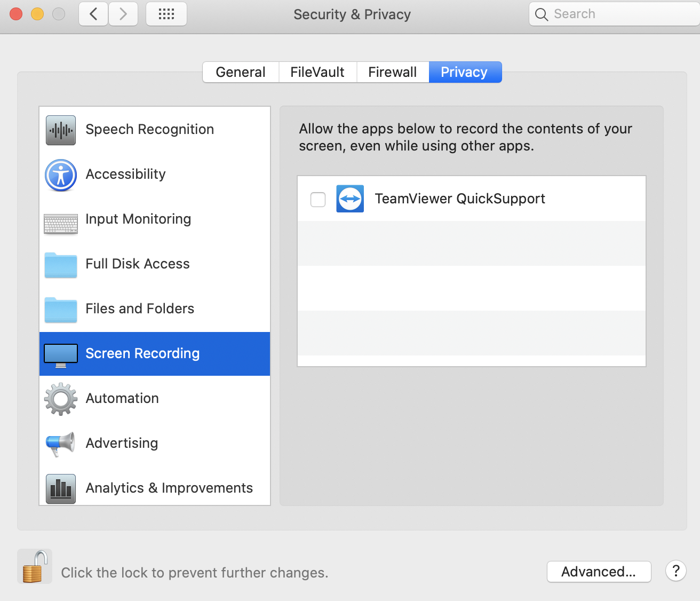Select Advertising text in the list

click(122, 444)
